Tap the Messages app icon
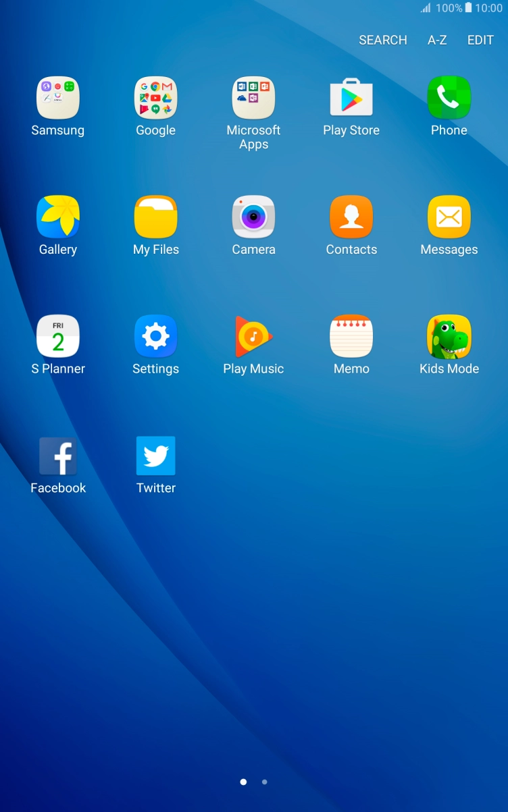 click(x=449, y=217)
